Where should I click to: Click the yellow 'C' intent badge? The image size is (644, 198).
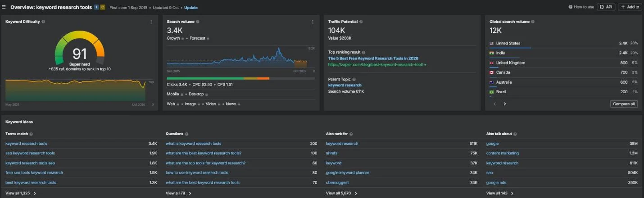tap(103, 7)
